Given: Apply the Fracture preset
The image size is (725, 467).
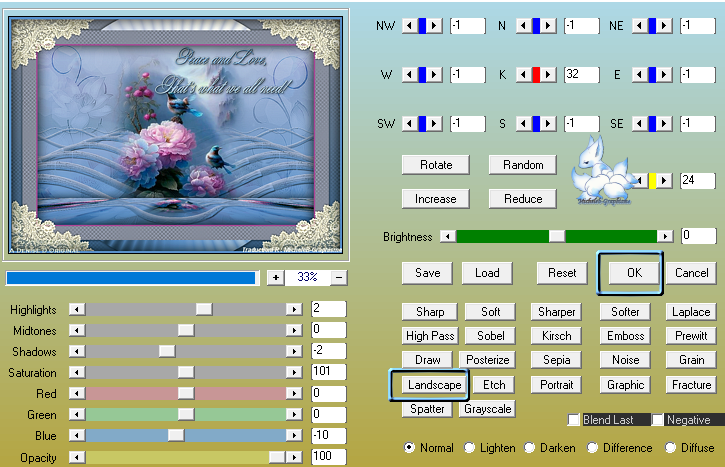Looking at the screenshot, I should coord(691,385).
